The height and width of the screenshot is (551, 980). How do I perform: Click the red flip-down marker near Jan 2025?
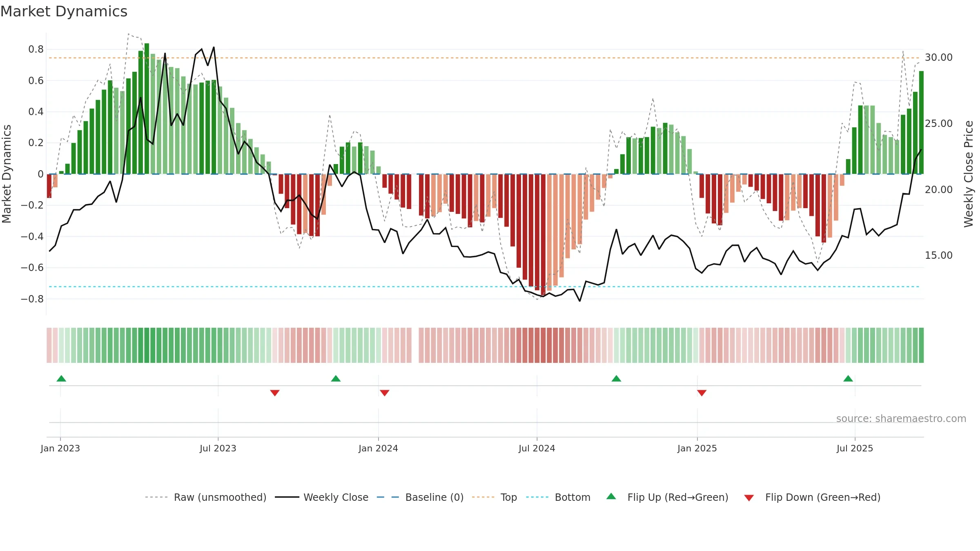[702, 393]
